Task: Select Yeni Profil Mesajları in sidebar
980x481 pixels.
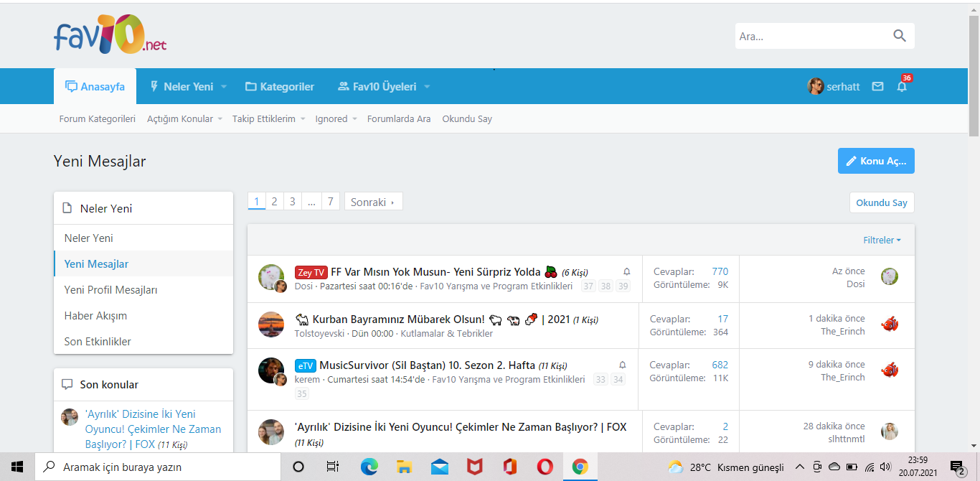Action: point(110,290)
